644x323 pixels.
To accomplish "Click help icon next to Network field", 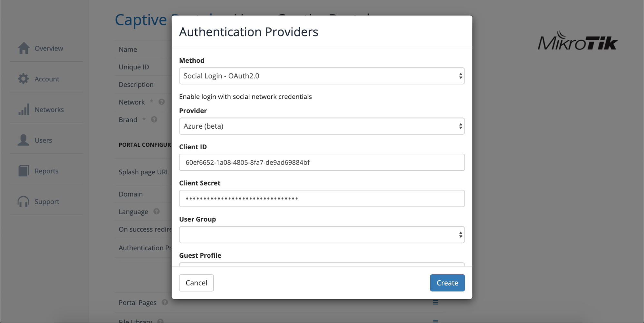I will click(161, 101).
